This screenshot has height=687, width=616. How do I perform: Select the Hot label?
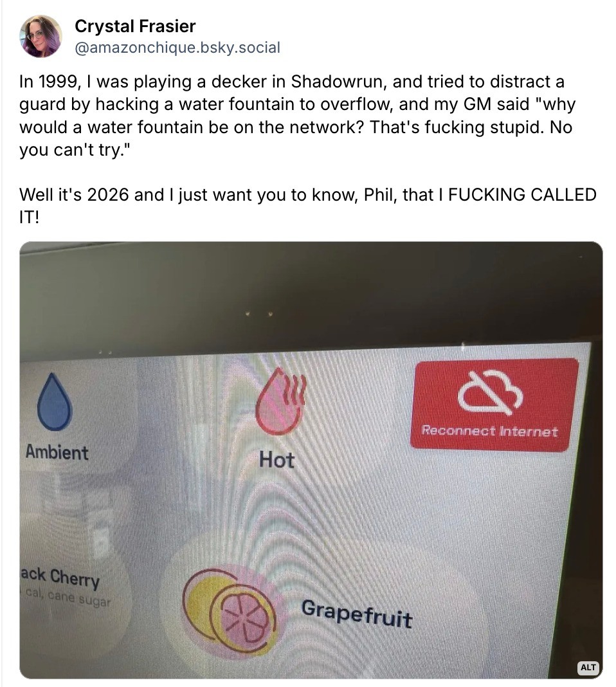(276, 459)
